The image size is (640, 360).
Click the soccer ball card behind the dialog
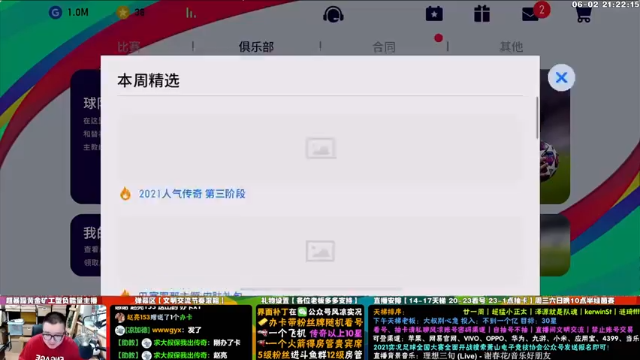click(555, 136)
